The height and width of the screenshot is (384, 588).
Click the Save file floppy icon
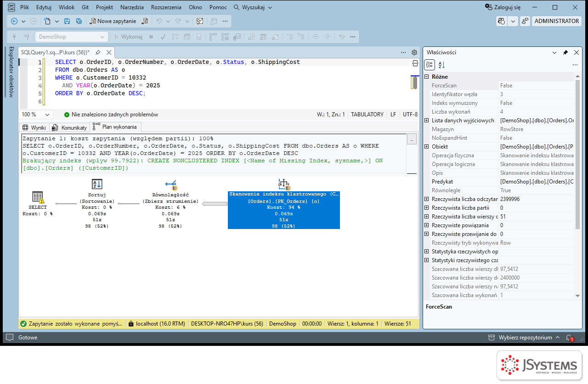tap(67, 21)
